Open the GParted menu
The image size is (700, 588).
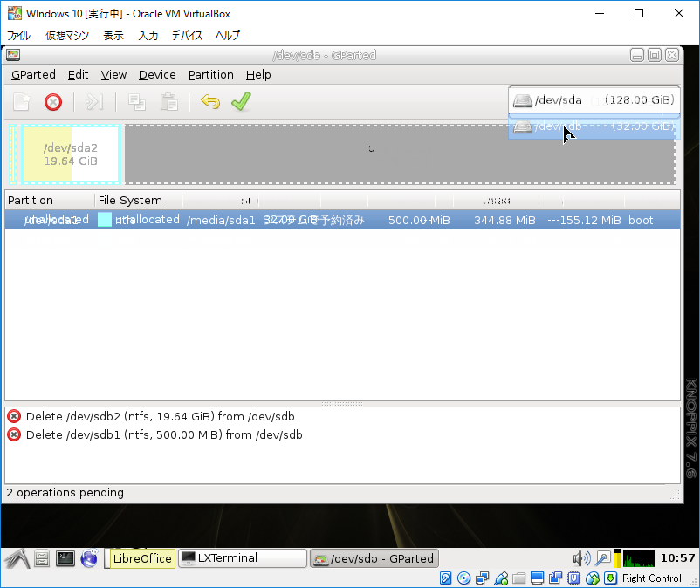[33, 74]
